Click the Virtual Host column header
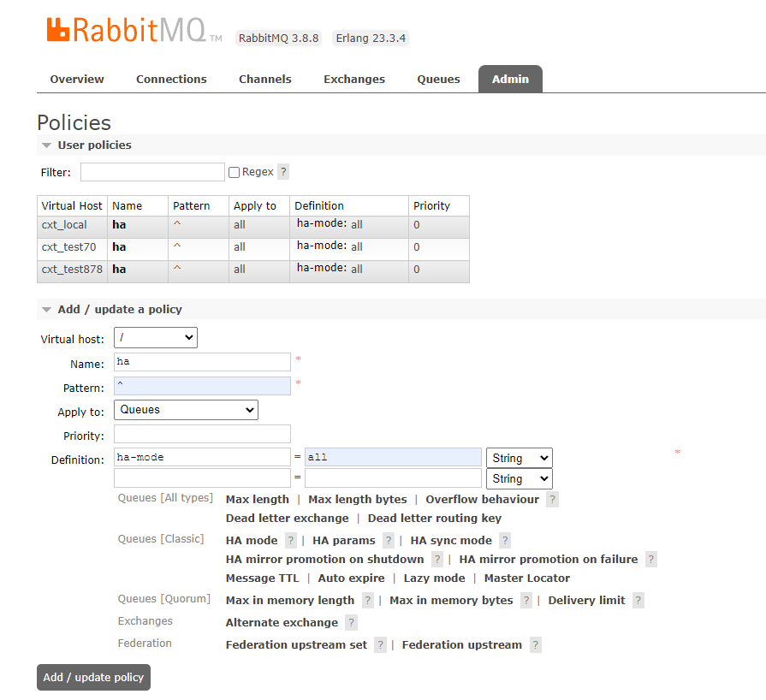Screen dimensions: 766x700 [x=72, y=205]
